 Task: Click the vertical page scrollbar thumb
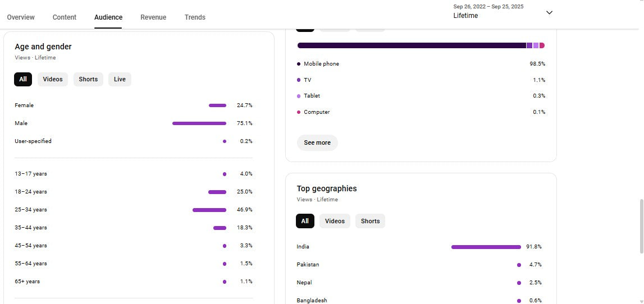click(x=641, y=225)
